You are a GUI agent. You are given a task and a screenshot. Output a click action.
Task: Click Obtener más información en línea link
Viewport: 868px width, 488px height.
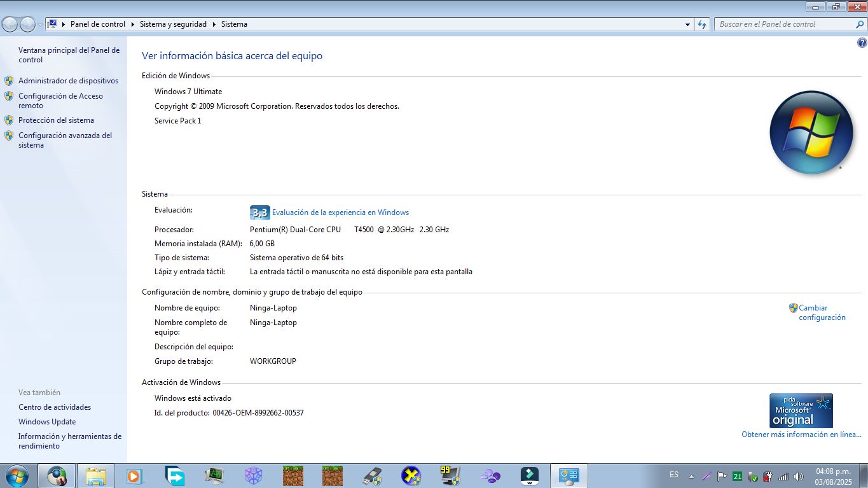[801, 435]
